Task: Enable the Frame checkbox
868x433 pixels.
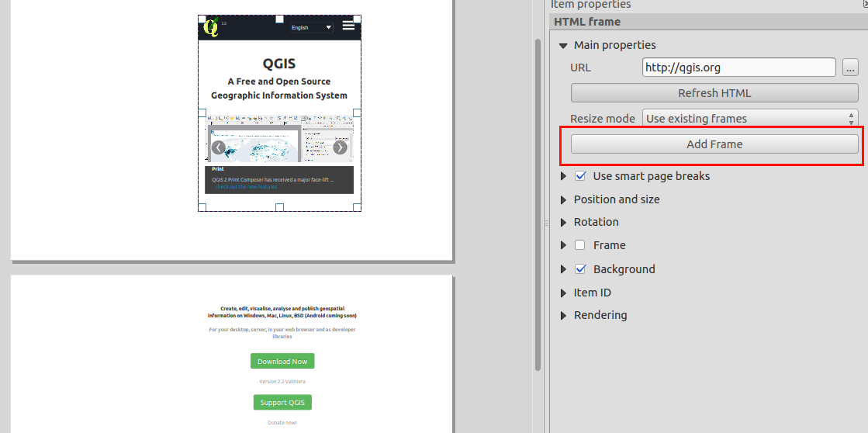Action: pyautogui.click(x=580, y=245)
